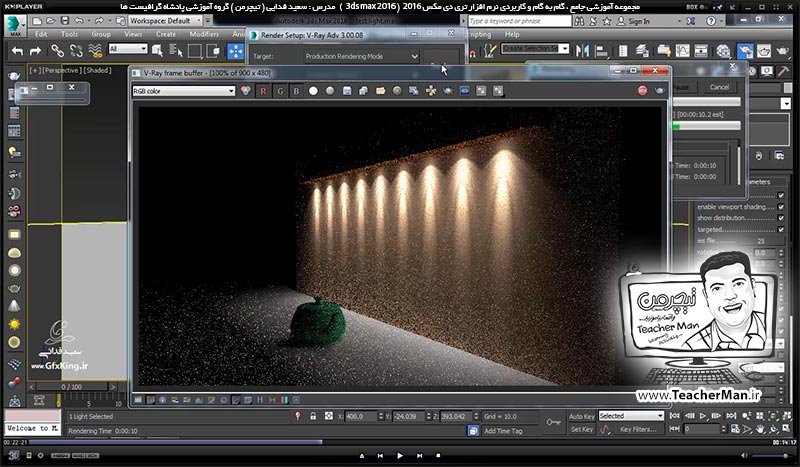Viewport: 800px width, 467px height.
Task: Open named selection sets dropdown
Action: (535, 48)
